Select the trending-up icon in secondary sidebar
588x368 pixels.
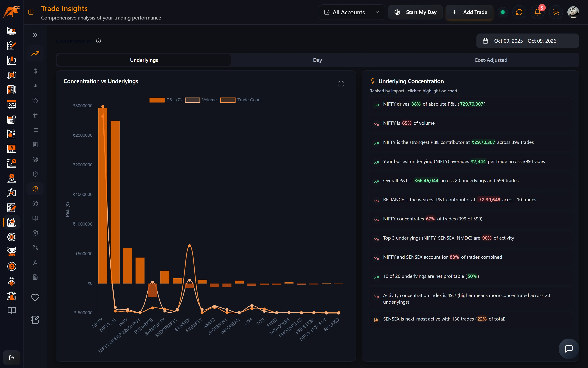(x=35, y=53)
